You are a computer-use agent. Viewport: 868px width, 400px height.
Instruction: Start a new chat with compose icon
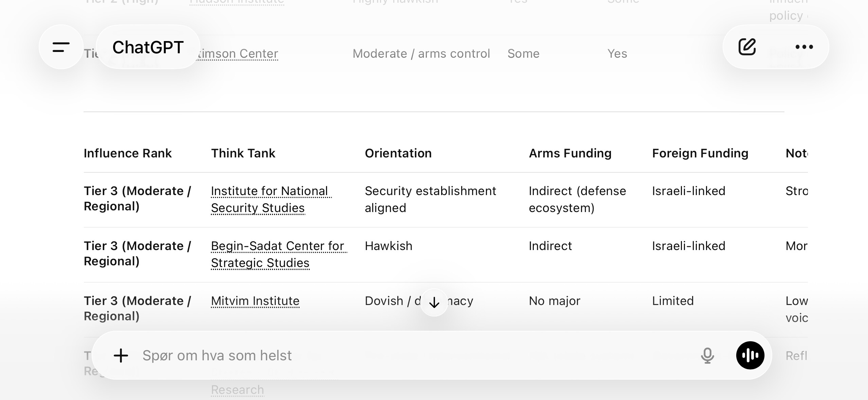[747, 47]
